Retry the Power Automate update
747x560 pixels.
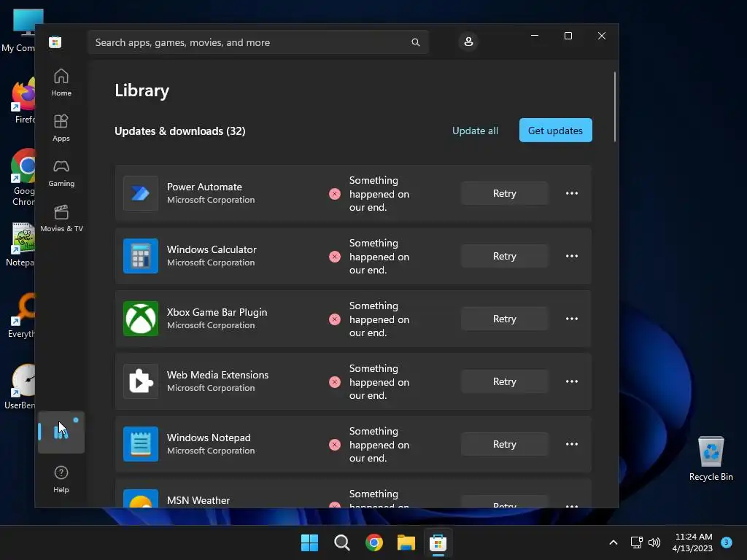(x=505, y=193)
